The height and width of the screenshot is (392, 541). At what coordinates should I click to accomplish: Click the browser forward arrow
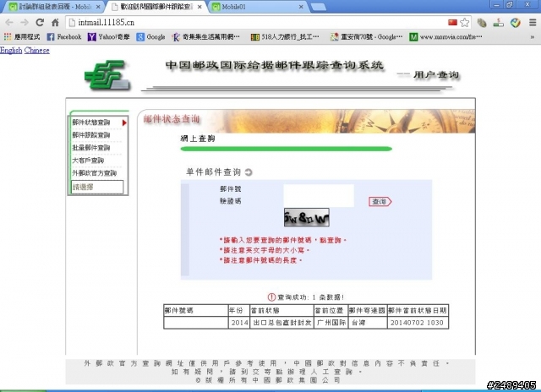click(x=25, y=23)
